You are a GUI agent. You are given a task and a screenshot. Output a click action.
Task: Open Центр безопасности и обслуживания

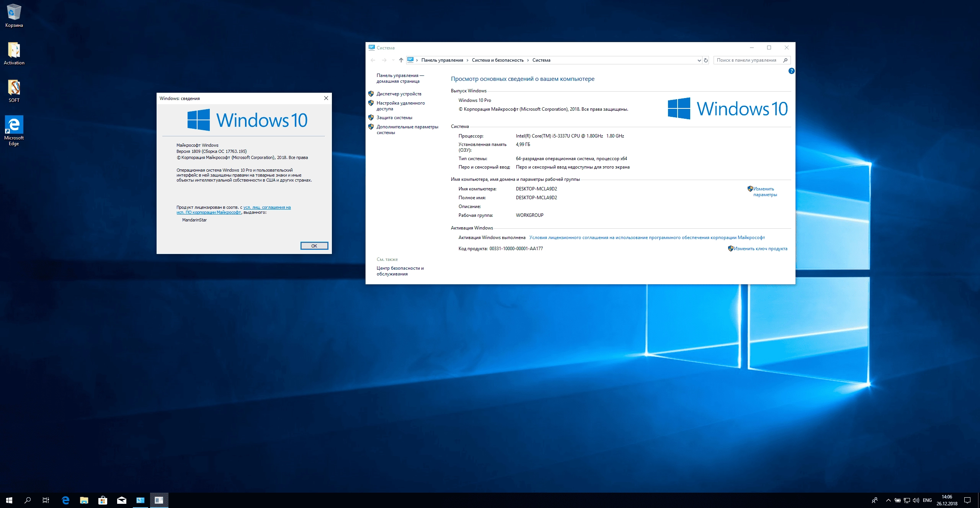point(400,271)
